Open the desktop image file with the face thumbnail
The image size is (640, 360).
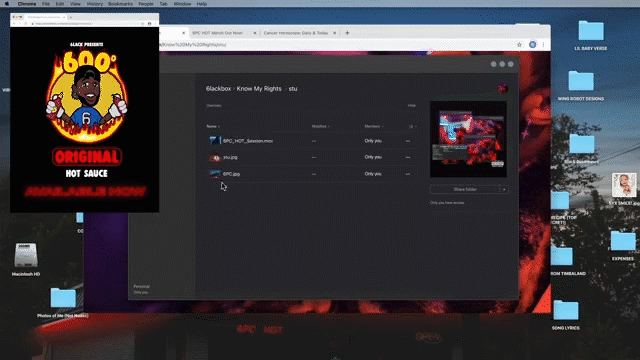point(624,185)
